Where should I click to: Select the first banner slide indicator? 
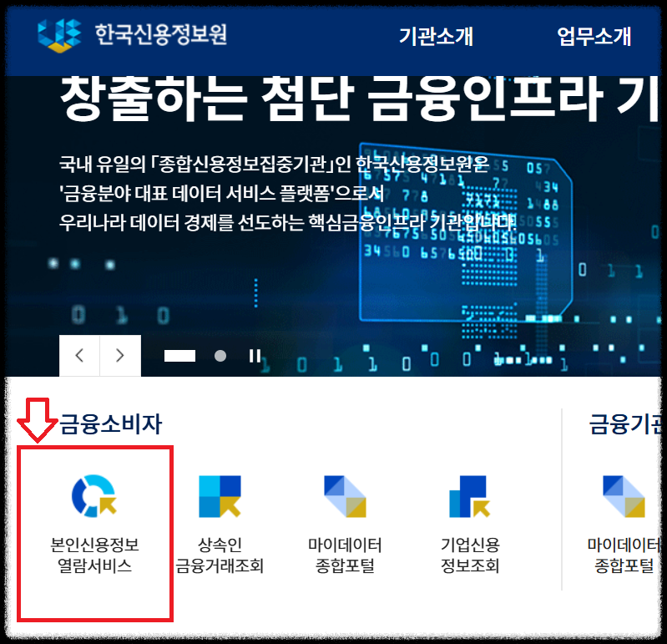pyautogui.click(x=180, y=356)
